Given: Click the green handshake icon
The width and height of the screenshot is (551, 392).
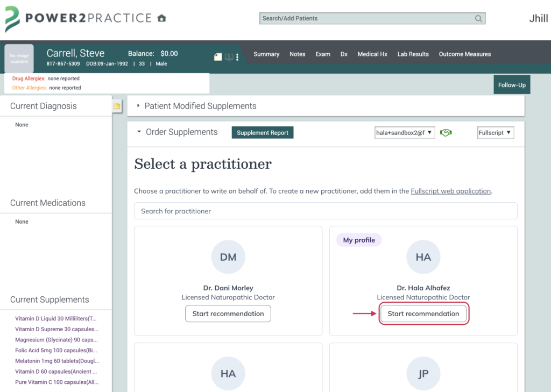Looking at the screenshot, I should coord(446,132).
